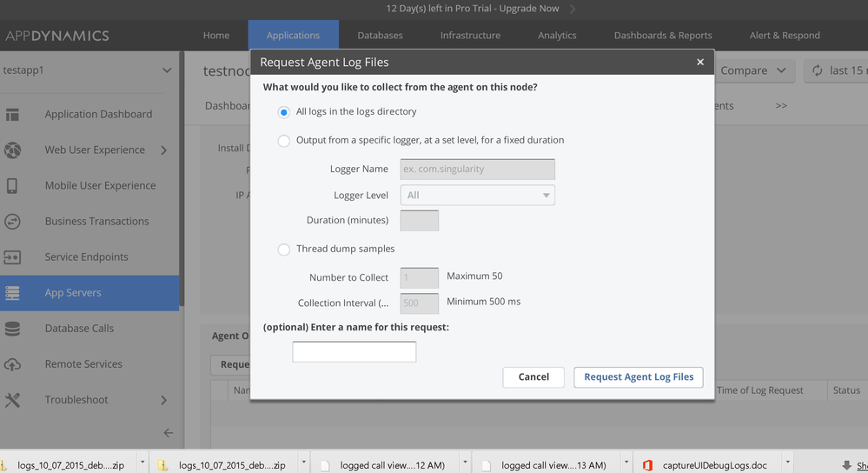Click the Business Transactions icon
868x473 pixels.
click(x=12, y=222)
